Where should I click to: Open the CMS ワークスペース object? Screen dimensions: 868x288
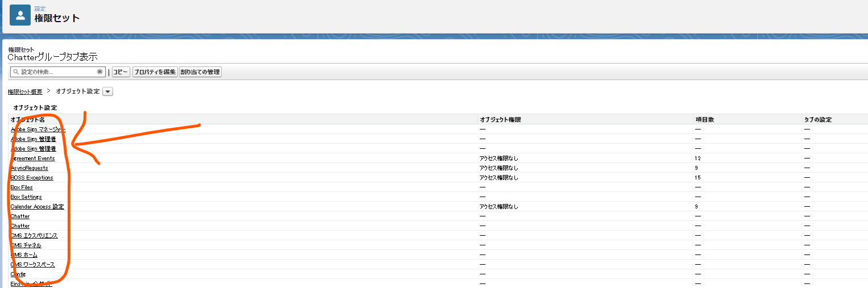pyautogui.click(x=33, y=265)
